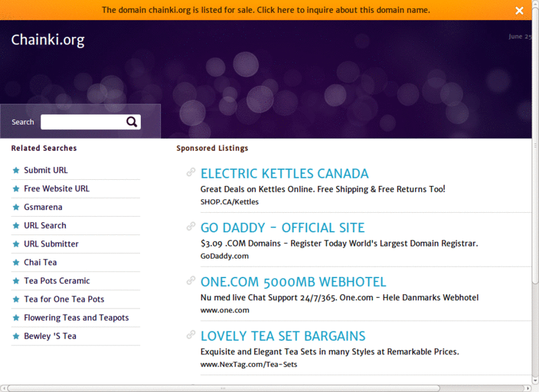The image size is (539, 392).
Task: Click the horizontal scrollbar right arrow
Action: click(x=529, y=388)
